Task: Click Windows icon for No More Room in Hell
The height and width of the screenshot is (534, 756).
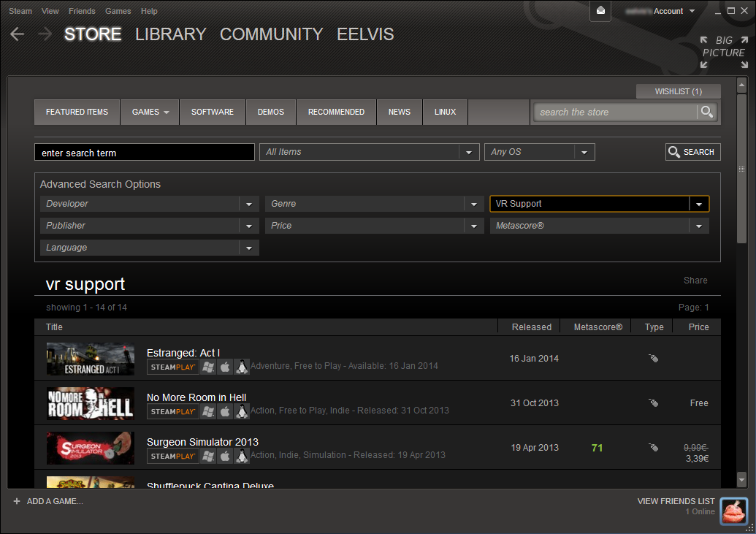Action: tap(208, 411)
